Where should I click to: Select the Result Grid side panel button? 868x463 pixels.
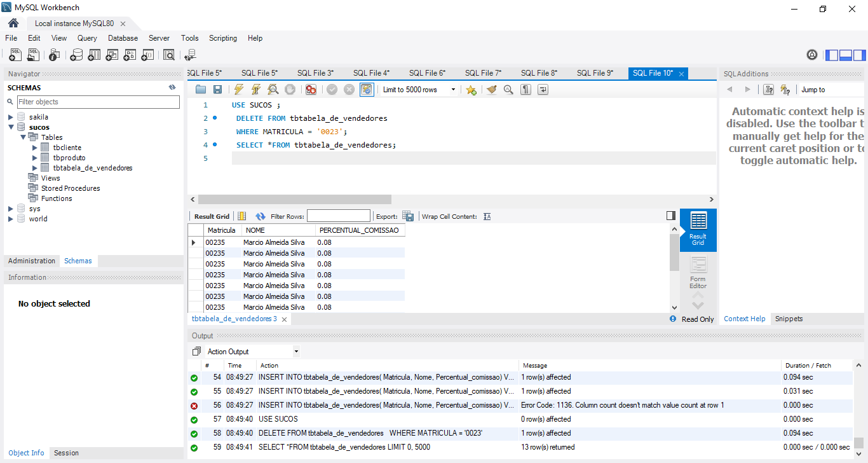coord(698,230)
